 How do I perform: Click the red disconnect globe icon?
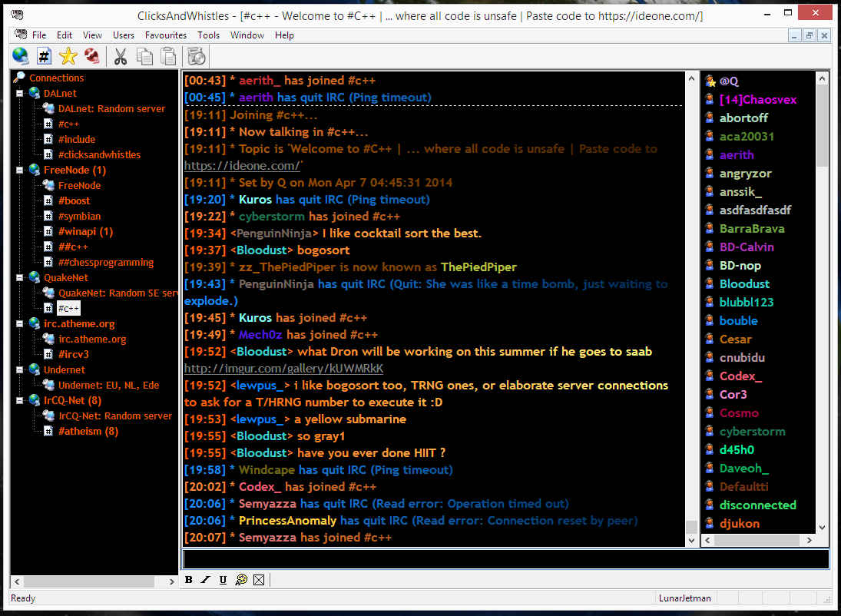92,56
